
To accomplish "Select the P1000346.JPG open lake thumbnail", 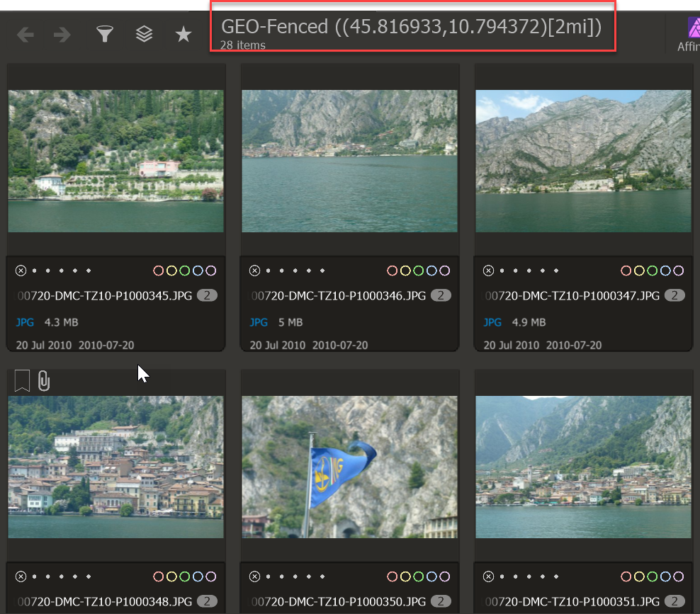I will pyautogui.click(x=349, y=161).
